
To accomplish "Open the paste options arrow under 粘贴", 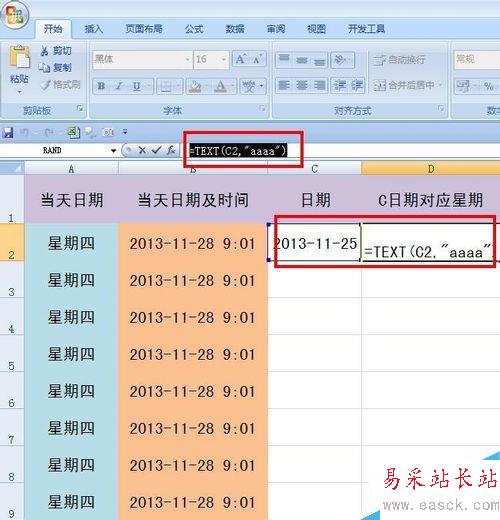I will pos(19,91).
